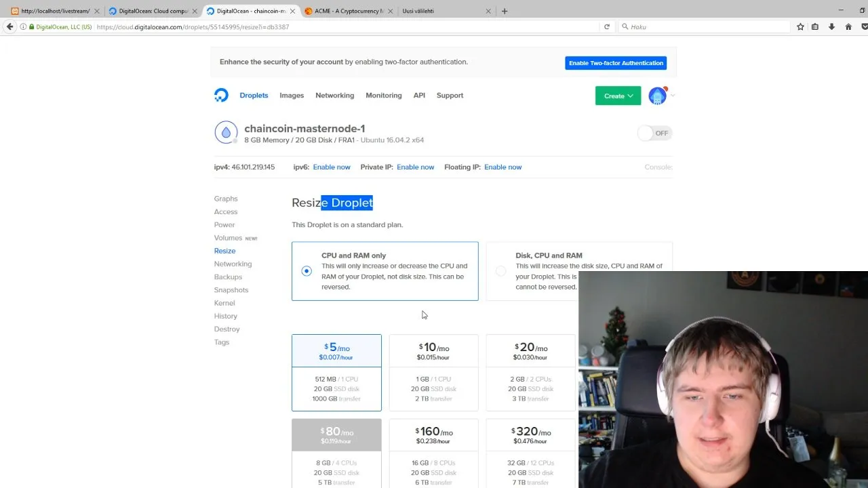The height and width of the screenshot is (488, 868).
Task: Click Enable now link for Floating IP
Action: 502,167
